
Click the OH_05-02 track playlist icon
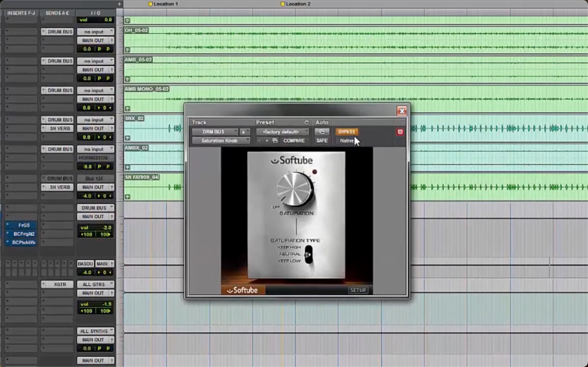[128, 50]
